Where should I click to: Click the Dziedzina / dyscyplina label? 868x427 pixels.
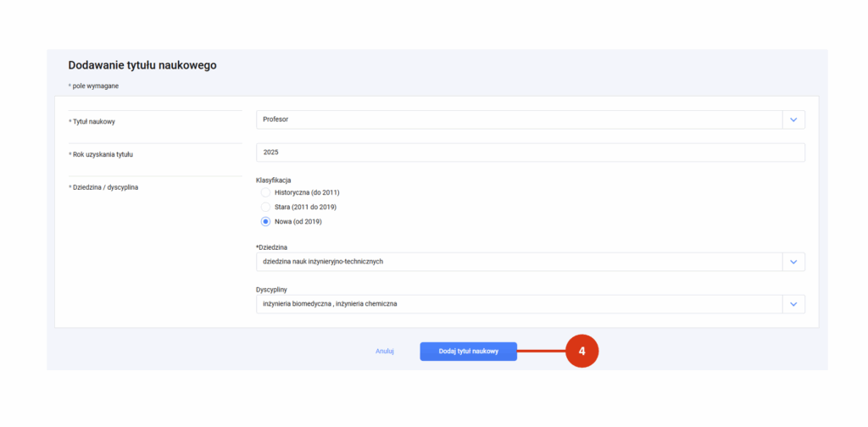pyautogui.click(x=105, y=187)
